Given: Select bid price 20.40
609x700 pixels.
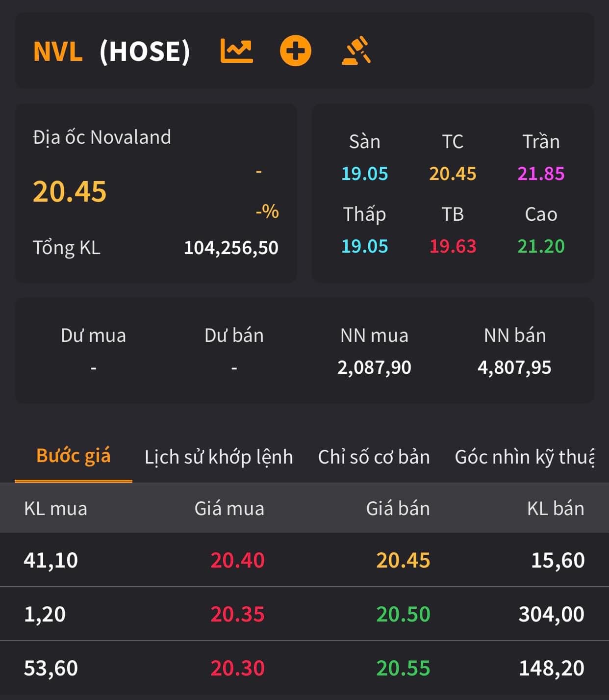Looking at the screenshot, I should click(237, 560).
